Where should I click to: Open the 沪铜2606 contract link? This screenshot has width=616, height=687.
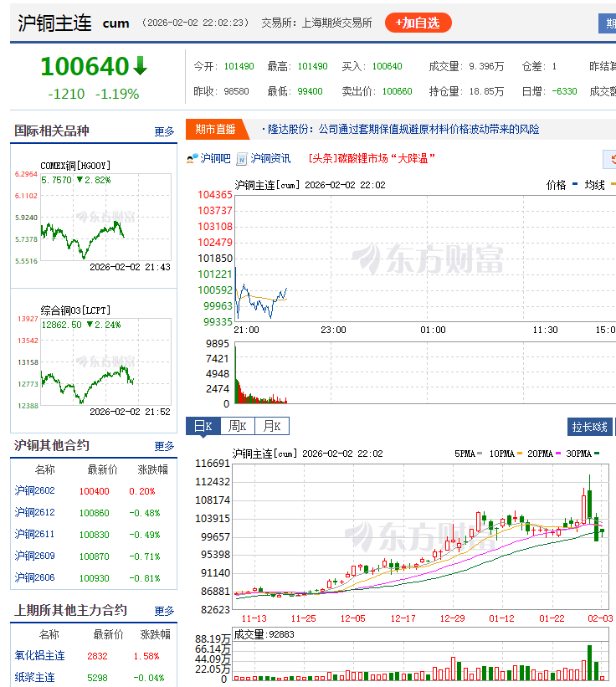coord(35,577)
